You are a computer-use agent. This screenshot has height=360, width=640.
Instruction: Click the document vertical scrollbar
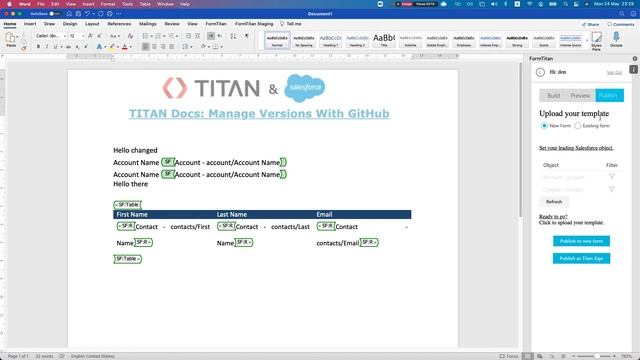click(520, 139)
